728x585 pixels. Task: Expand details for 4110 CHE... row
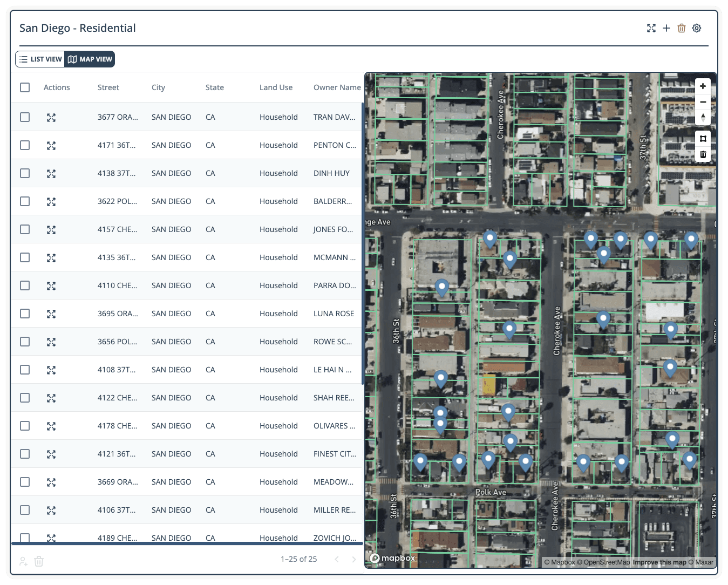coord(51,286)
